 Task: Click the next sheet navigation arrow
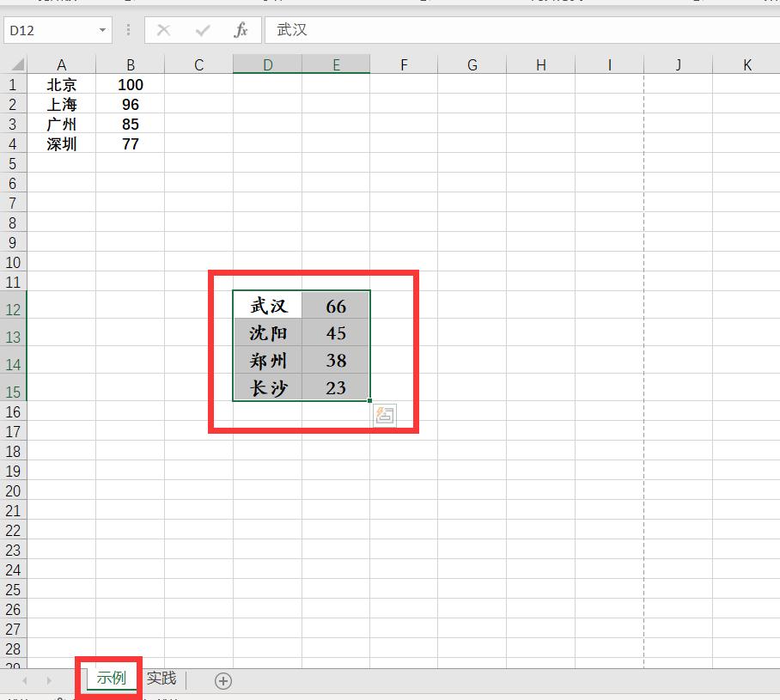[x=49, y=680]
